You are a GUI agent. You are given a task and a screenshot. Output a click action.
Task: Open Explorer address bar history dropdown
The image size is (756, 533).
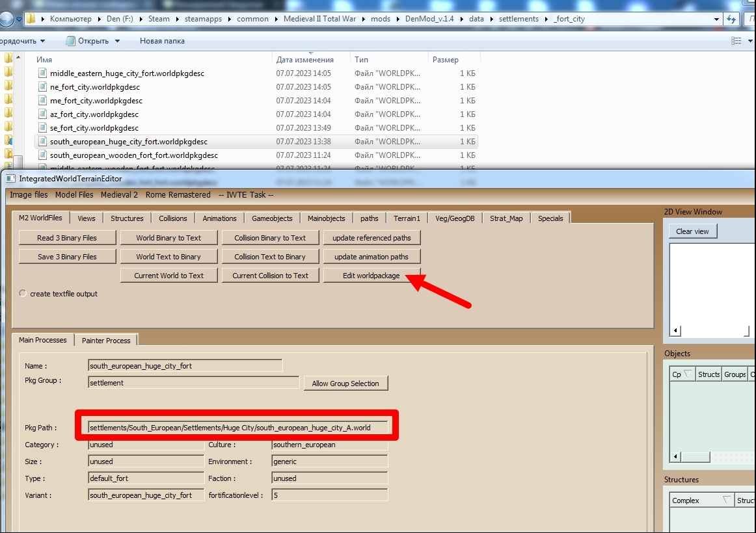tap(716, 19)
